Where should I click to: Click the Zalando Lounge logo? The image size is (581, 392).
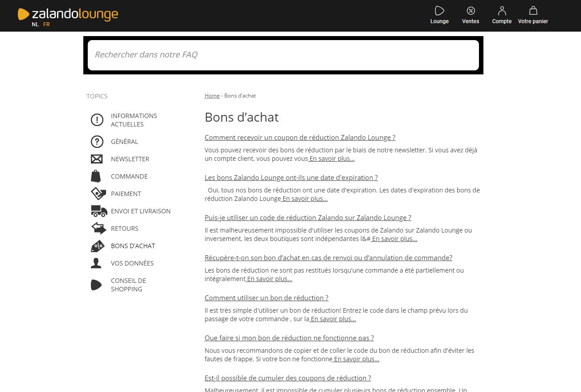click(x=68, y=14)
